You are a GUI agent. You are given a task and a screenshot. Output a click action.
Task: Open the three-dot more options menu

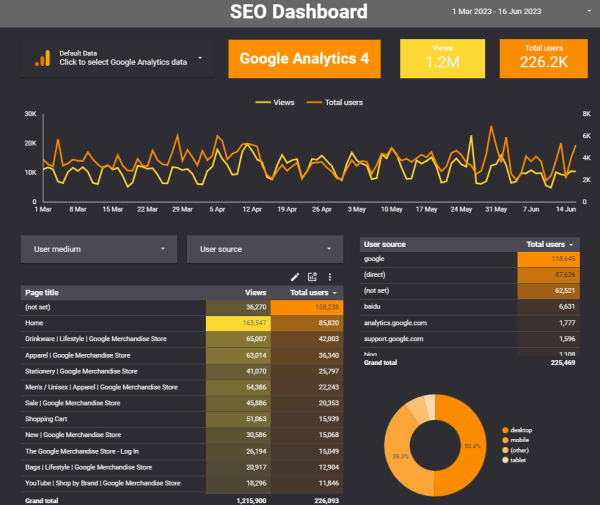click(330, 277)
